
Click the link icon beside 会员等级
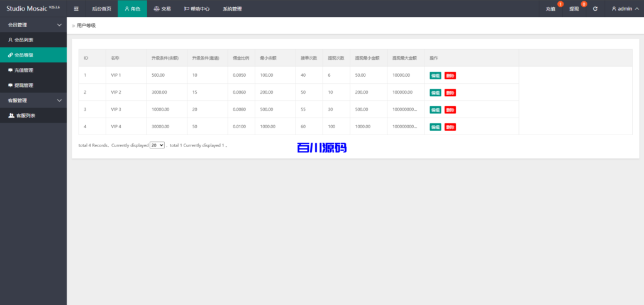pyautogui.click(x=10, y=55)
